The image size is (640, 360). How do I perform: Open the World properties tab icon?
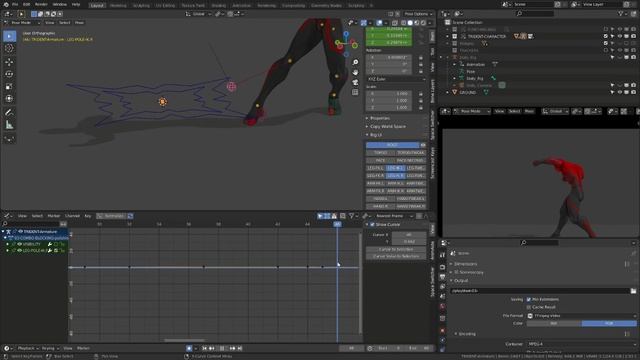pyautogui.click(x=442, y=307)
